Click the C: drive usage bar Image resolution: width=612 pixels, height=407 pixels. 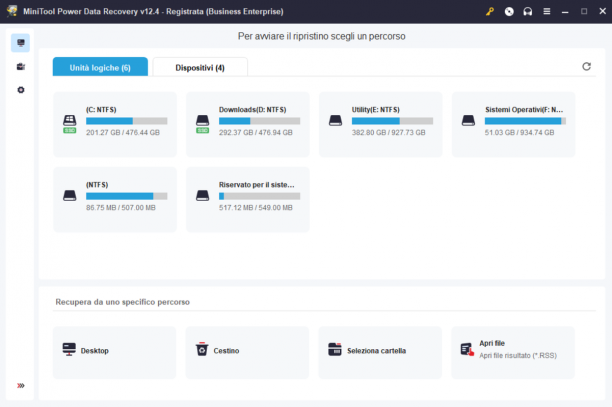tap(126, 121)
